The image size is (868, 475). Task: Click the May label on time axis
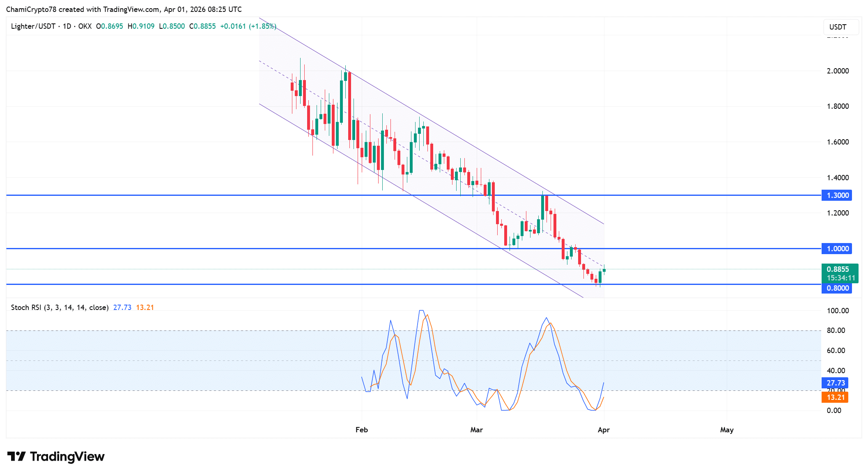tap(726, 430)
